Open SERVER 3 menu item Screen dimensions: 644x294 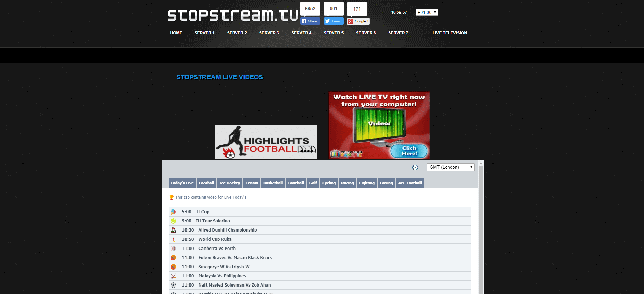point(269,33)
